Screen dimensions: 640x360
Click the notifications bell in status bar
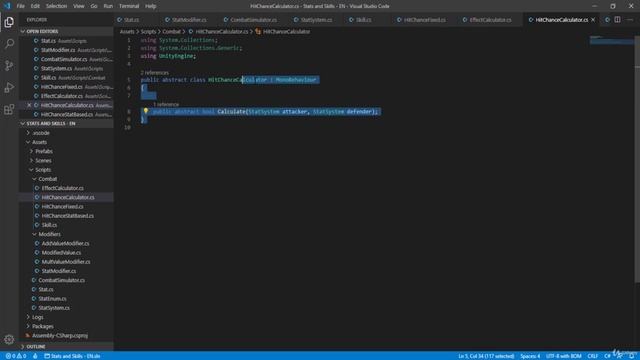pos(631,356)
